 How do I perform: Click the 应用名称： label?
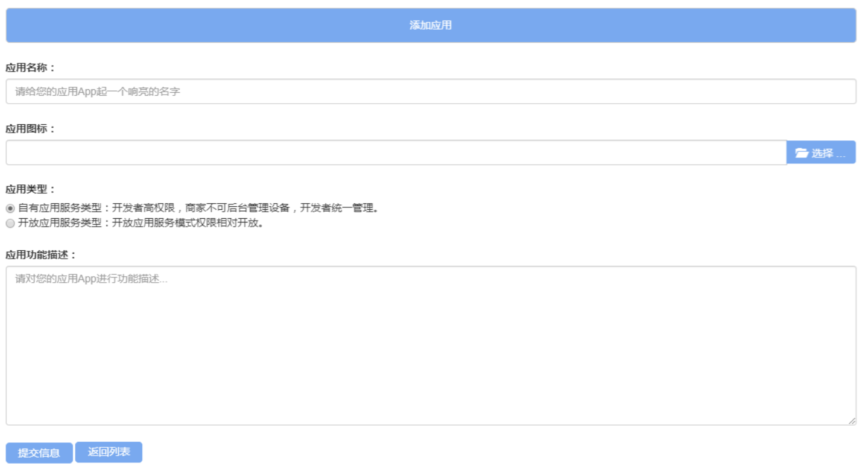[31, 68]
